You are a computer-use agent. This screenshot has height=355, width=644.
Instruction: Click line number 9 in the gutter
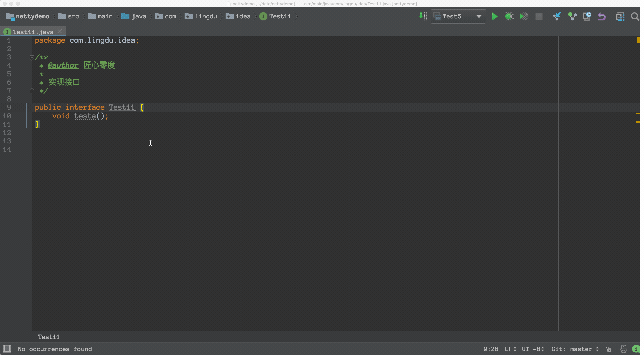click(x=8, y=107)
